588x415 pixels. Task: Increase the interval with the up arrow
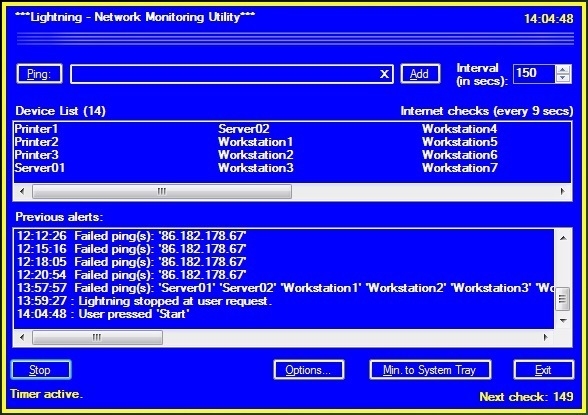point(563,69)
